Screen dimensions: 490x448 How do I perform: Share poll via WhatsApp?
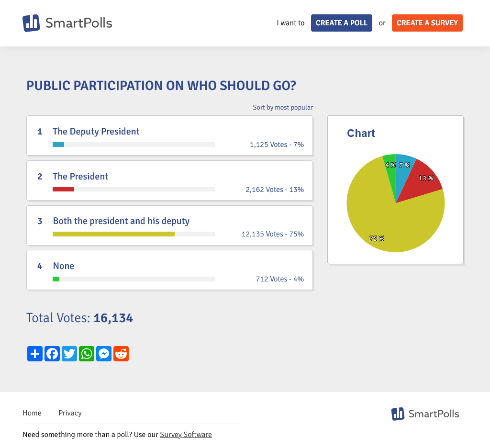87,354
